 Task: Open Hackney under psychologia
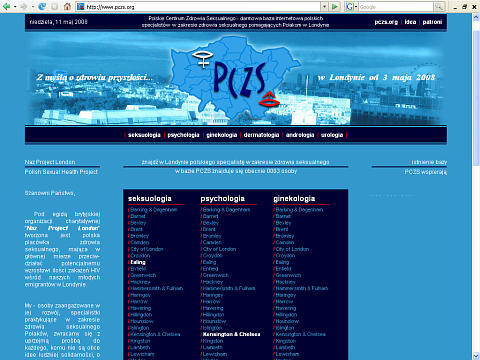(213, 282)
